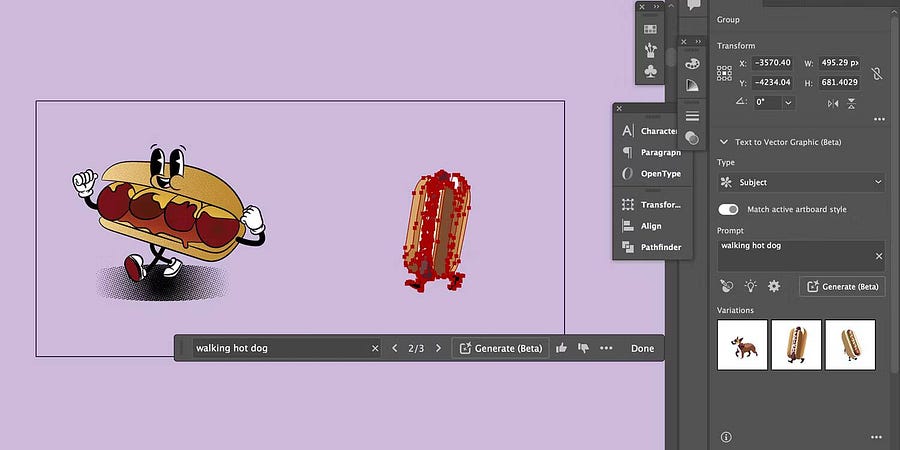Open the Symbols panel club icon
The height and width of the screenshot is (450, 900).
pyautogui.click(x=650, y=71)
